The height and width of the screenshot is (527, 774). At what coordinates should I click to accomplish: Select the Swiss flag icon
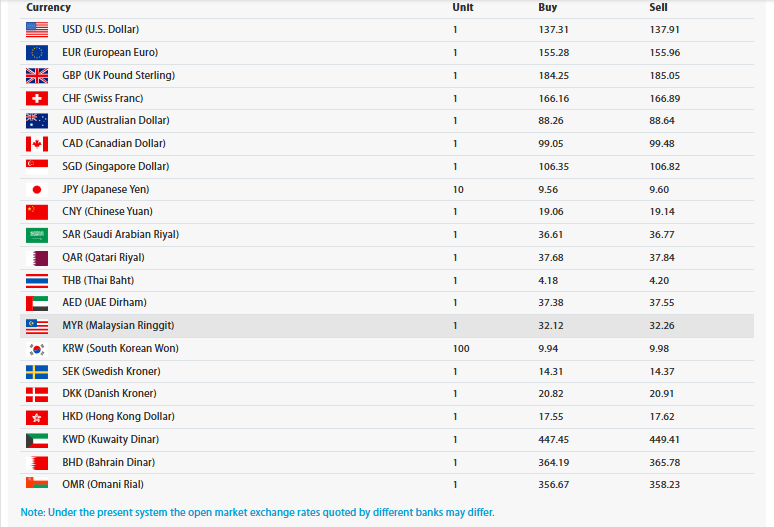pos(37,98)
